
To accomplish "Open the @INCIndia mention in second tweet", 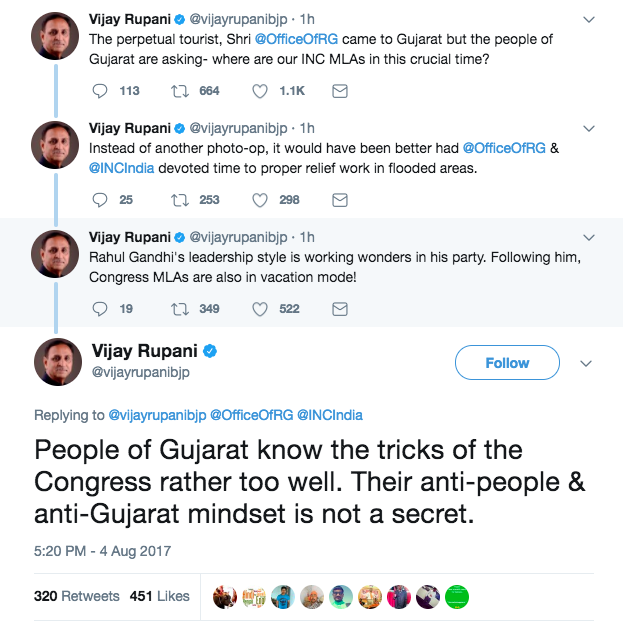I will tap(122, 168).
